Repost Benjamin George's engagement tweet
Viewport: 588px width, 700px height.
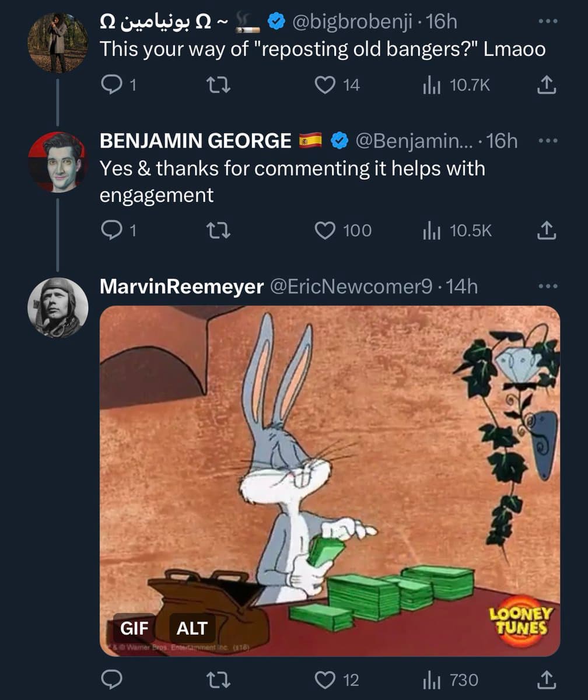click(219, 231)
